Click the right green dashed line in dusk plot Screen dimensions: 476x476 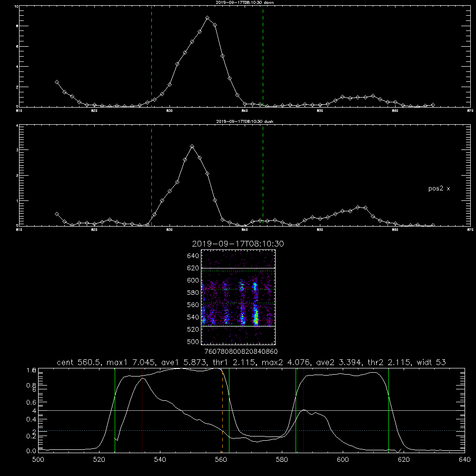[263, 176]
